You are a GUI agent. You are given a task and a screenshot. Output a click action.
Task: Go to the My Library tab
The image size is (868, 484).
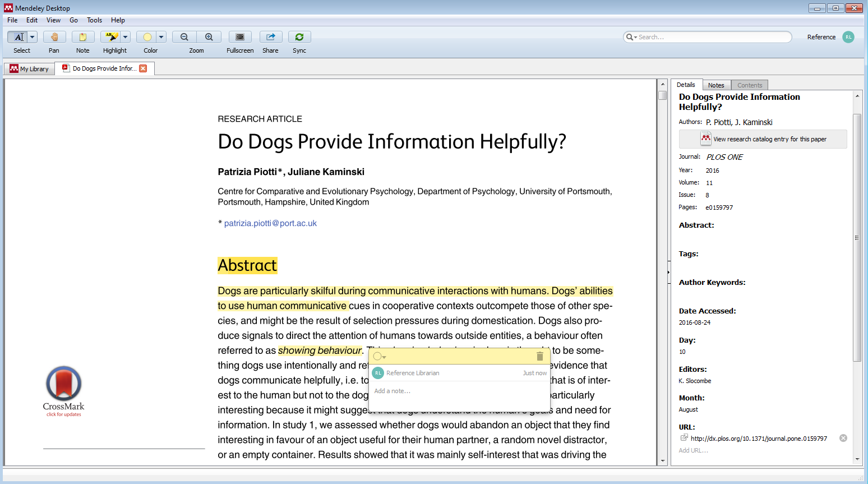coord(30,69)
